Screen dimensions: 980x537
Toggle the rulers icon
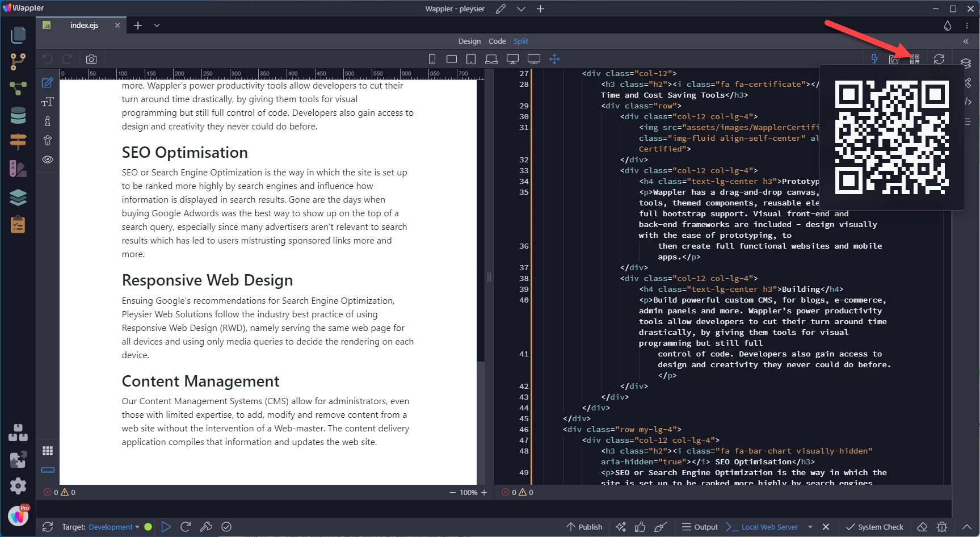pos(48,470)
